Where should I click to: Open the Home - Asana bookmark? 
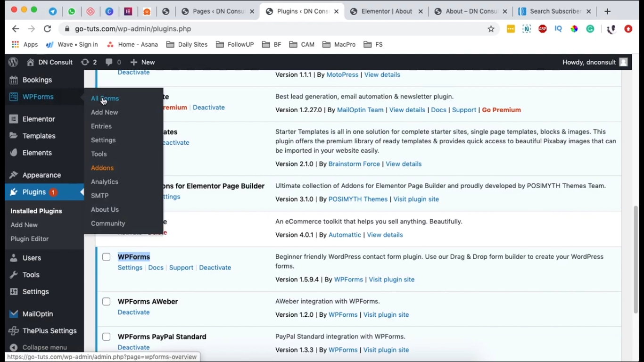132,44
